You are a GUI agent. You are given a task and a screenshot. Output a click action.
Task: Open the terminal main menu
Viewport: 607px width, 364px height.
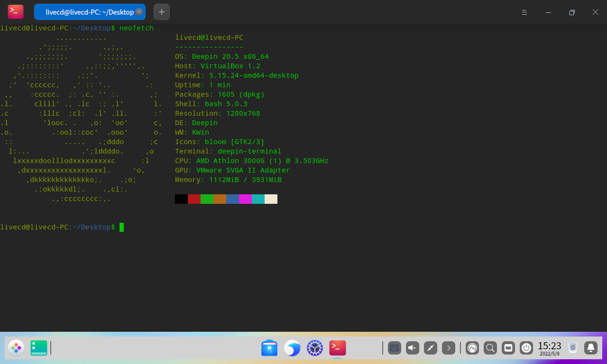tap(524, 12)
